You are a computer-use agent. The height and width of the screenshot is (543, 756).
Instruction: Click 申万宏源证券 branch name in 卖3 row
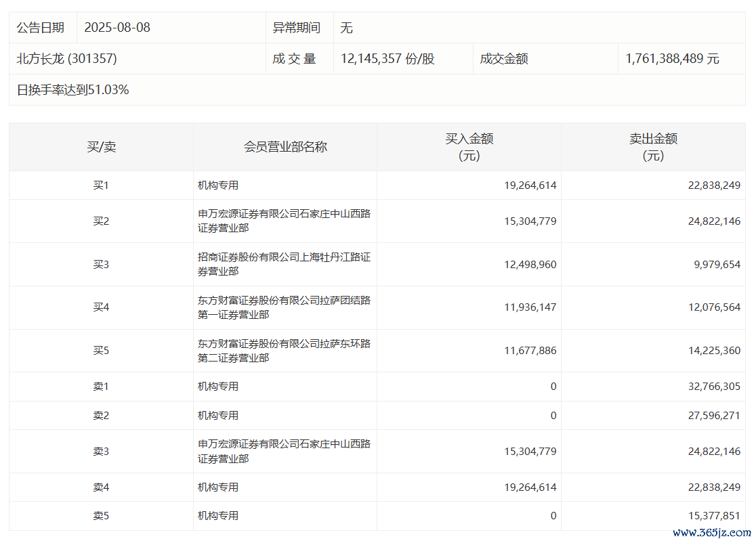pyautogui.click(x=284, y=451)
